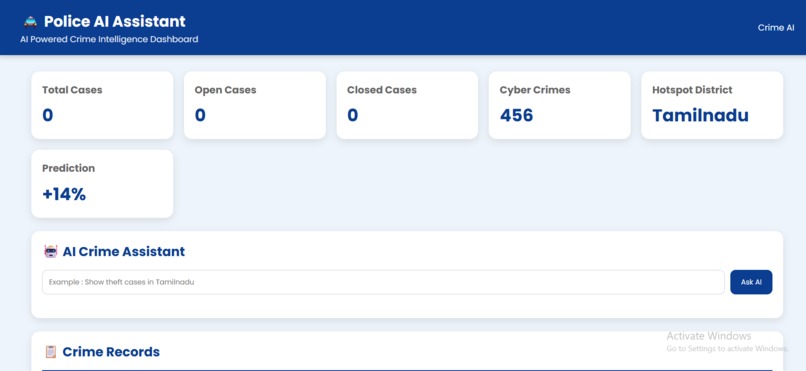The height and width of the screenshot is (371, 806).
Task: Click the Crime Records heading
Action: pos(111,351)
